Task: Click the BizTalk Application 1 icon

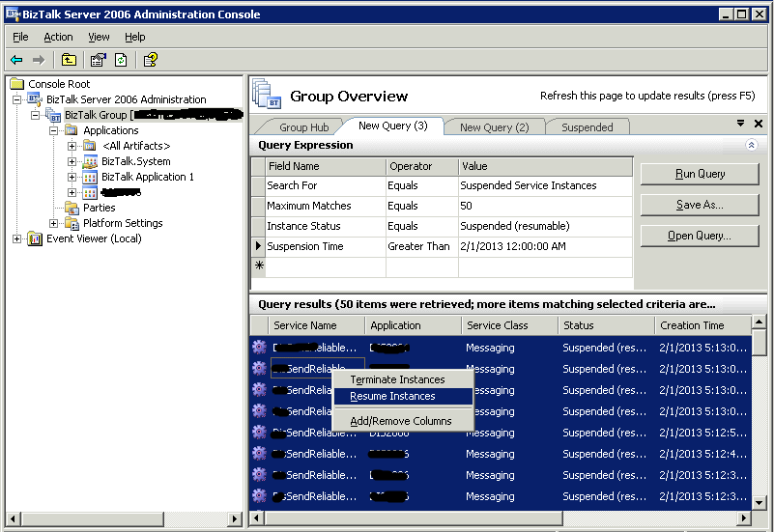Action: [90, 177]
